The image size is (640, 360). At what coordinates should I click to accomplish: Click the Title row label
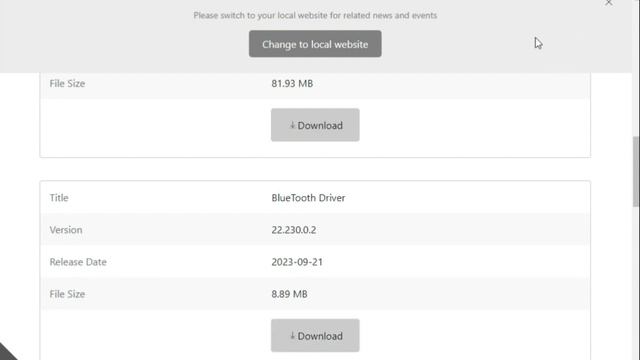point(59,198)
